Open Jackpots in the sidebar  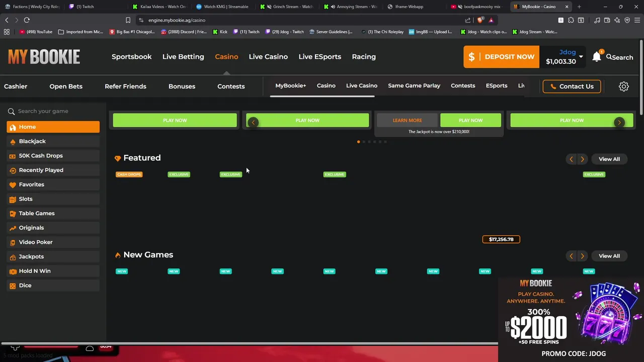[x=53, y=256]
